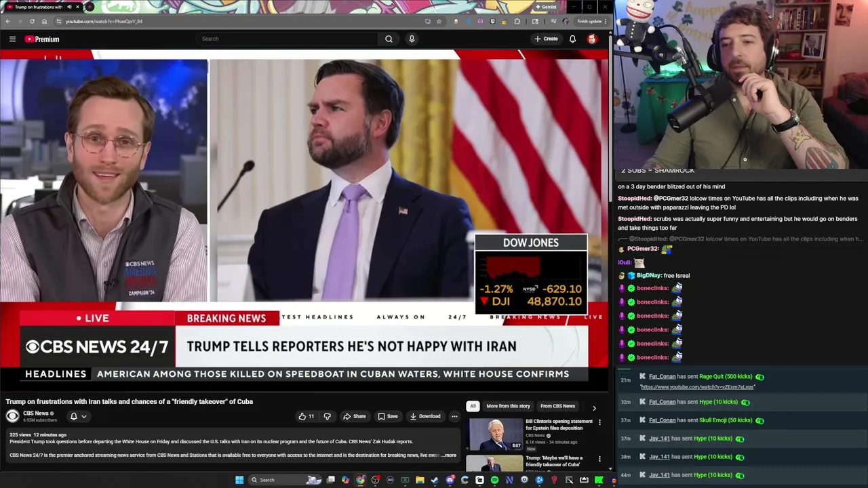Open browser home page
The height and width of the screenshot is (488, 868).
pyautogui.click(x=45, y=21)
